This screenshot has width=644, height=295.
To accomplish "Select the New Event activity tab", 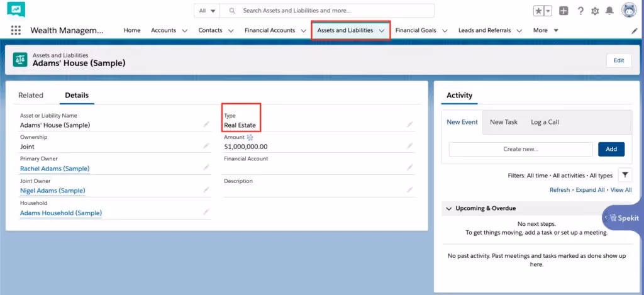I will [x=462, y=122].
